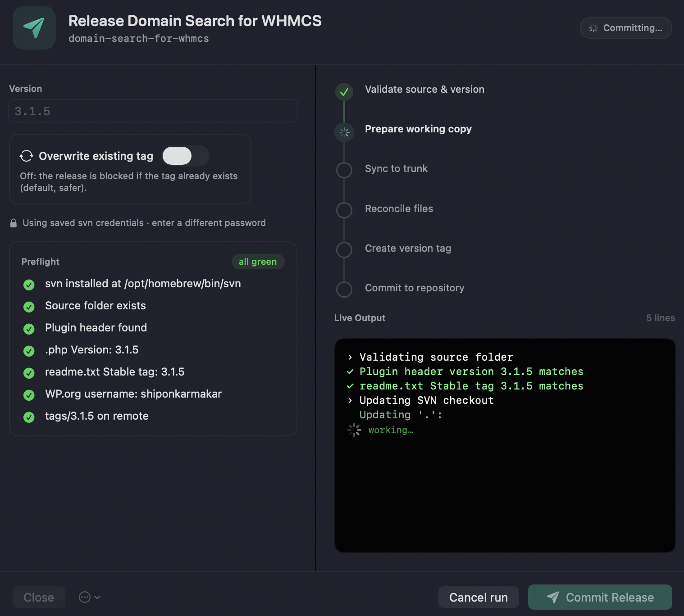Click the 'Create version tag' step label

coord(408,248)
